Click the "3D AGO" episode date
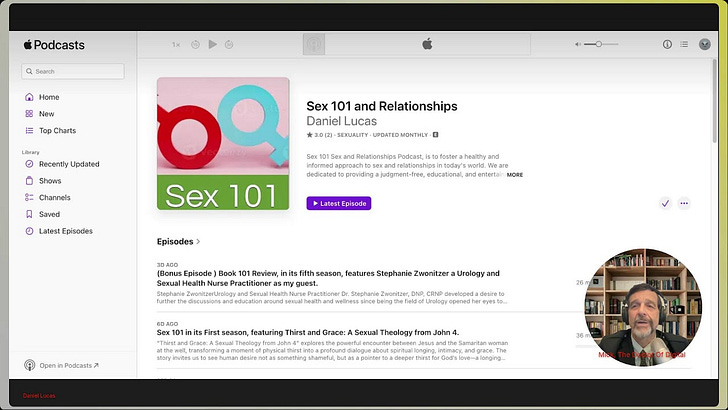The image size is (728, 410). (x=167, y=265)
